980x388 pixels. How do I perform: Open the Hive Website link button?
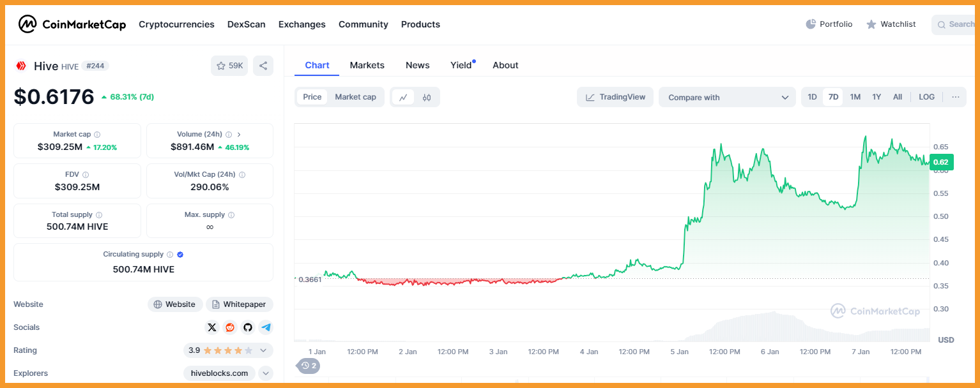[x=175, y=304]
